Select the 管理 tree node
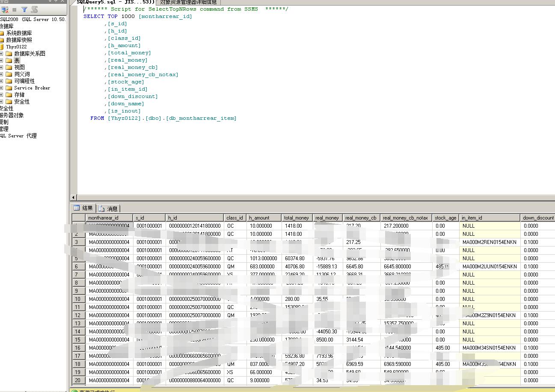Image resolution: width=555 pixels, height=392 pixels. pos(4,129)
